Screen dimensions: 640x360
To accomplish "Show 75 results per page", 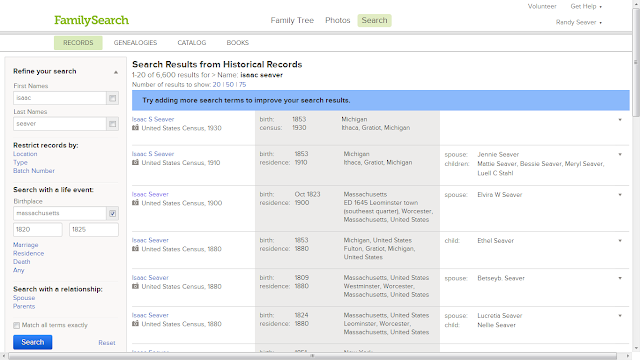I will 242,84.
